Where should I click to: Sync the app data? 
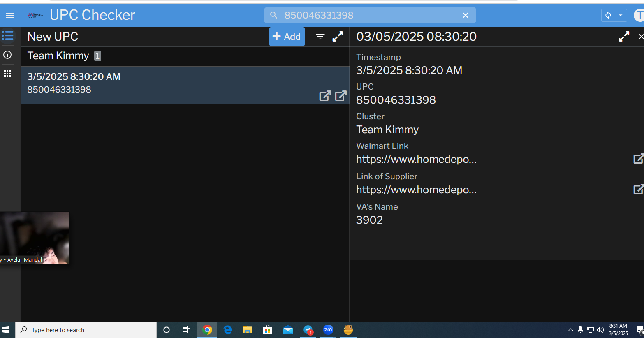pos(608,15)
